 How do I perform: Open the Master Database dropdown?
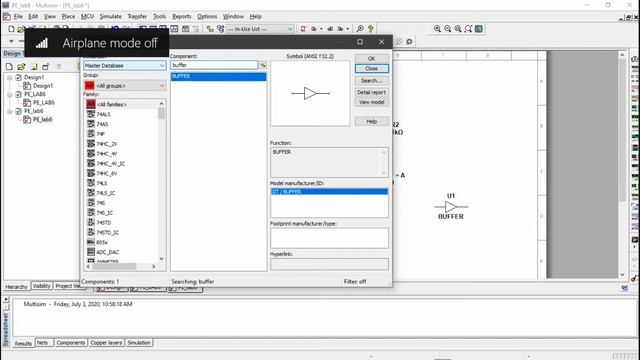click(x=124, y=65)
